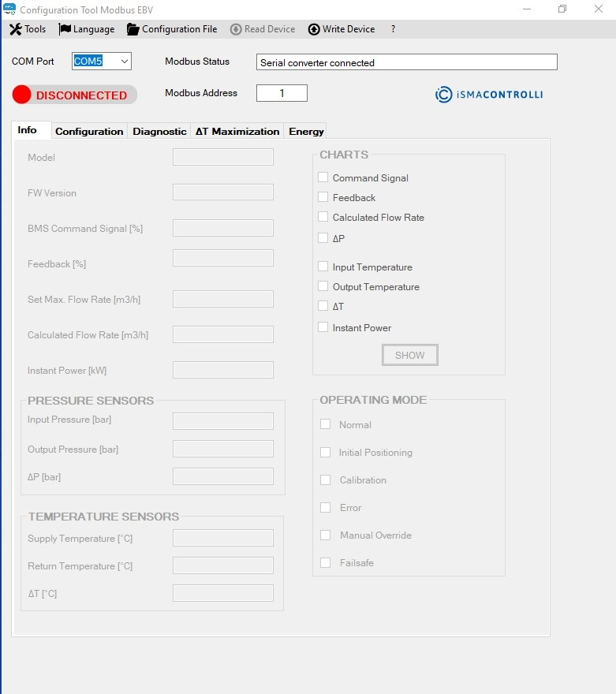Open Configuration File folder icon
616x694 pixels.
[133, 29]
